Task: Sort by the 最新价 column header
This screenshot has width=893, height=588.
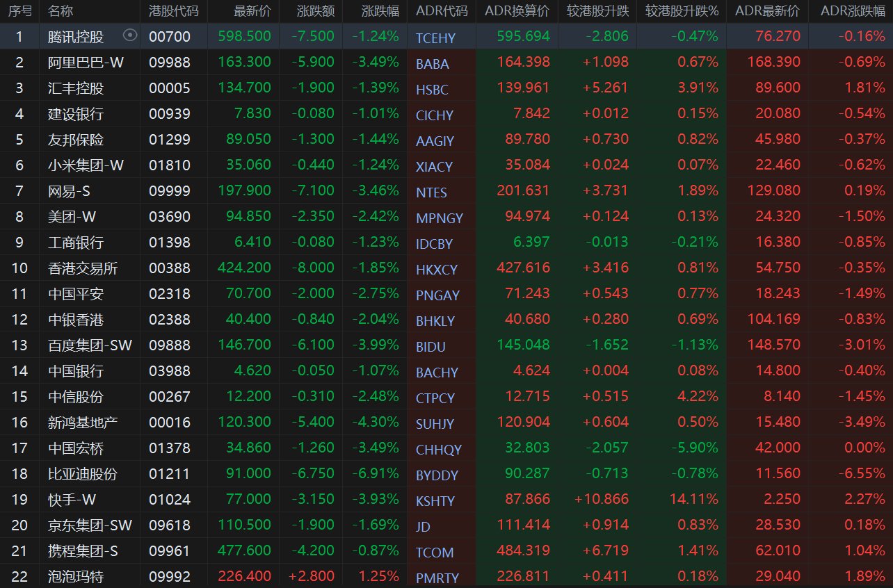Action: 252,11
